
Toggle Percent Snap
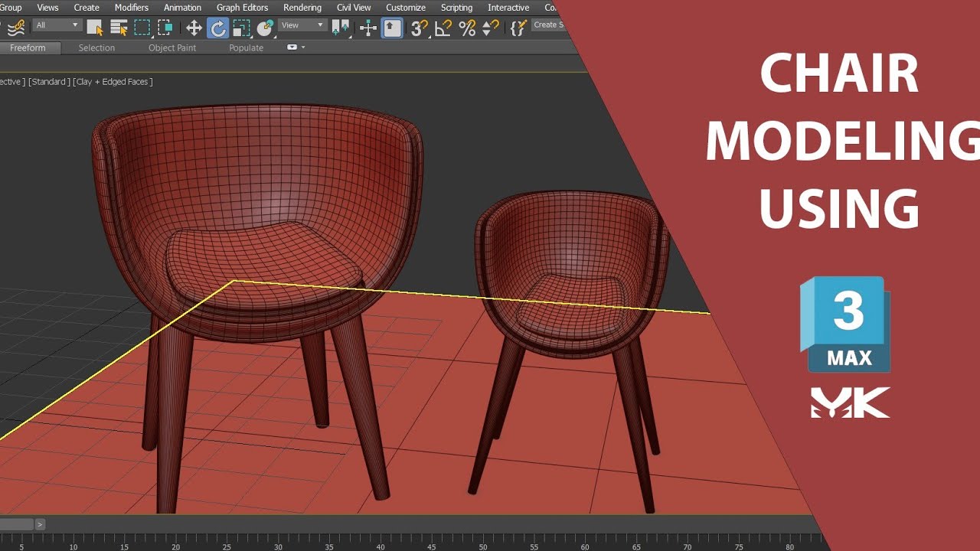click(x=467, y=28)
